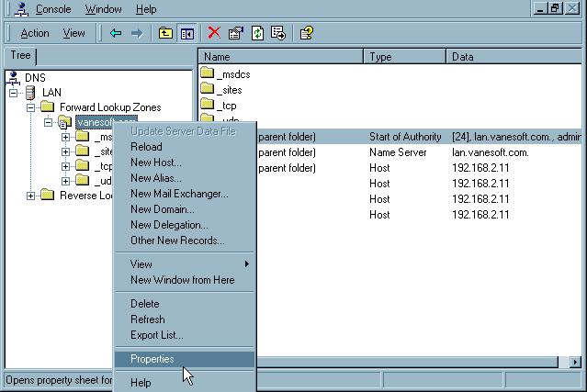Expand the _ms subfolder in tree

pyautogui.click(x=65, y=138)
